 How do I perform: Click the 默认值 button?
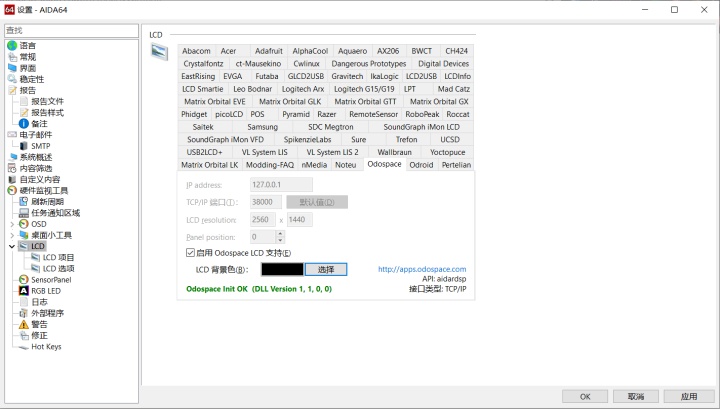317,202
